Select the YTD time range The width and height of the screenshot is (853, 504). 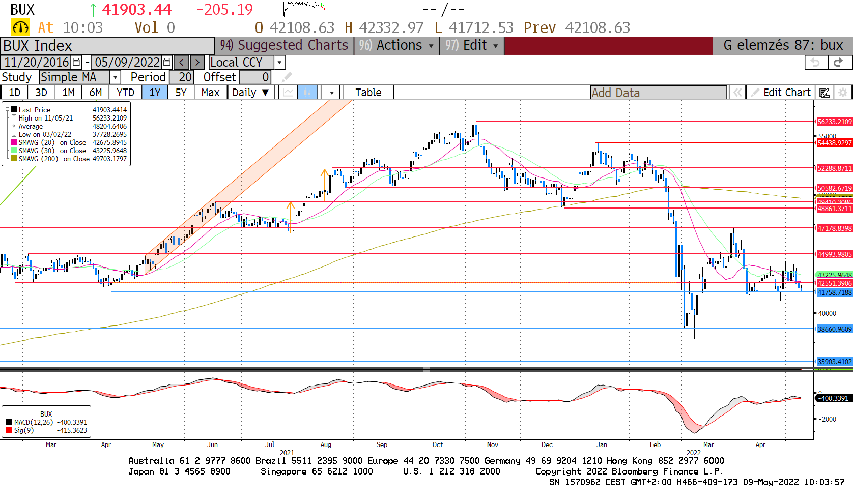pos(125,93)
